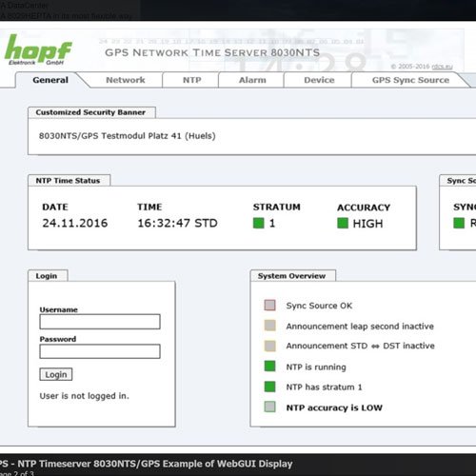The image size is (476, 476).
Task: Open the GPS Sync Source tab
Action: pyautogui.click(x=410, y=80)
